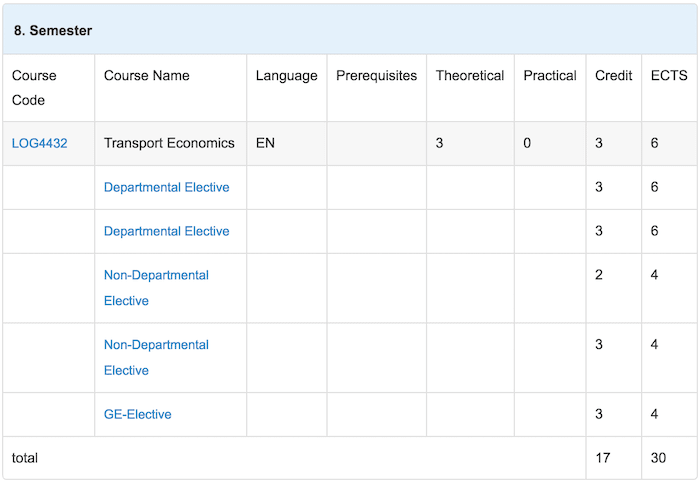The height and width of the screenshot is (482, 700).
Task: Click the 8. Semester header bar
Action: 350,30
